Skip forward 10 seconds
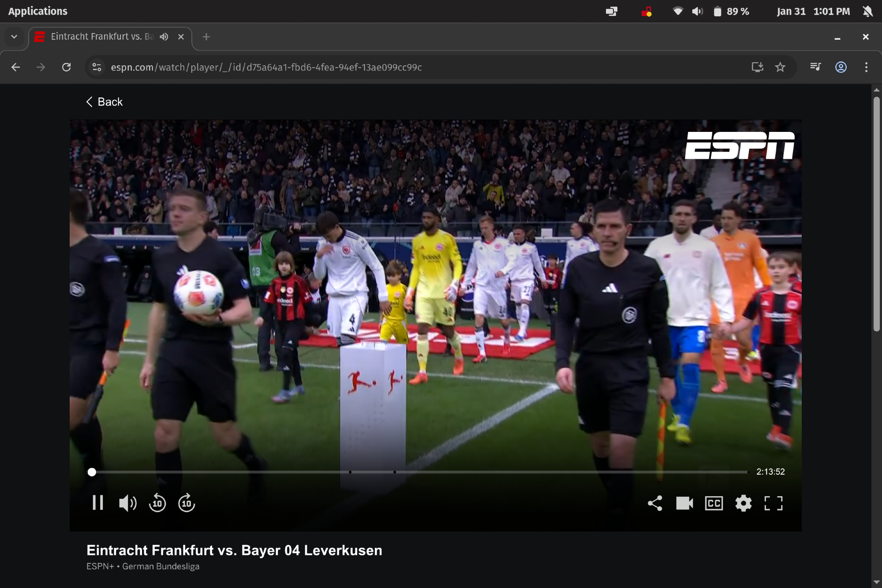Viewport: 882px width, 588px height. (x=187, y=503)
